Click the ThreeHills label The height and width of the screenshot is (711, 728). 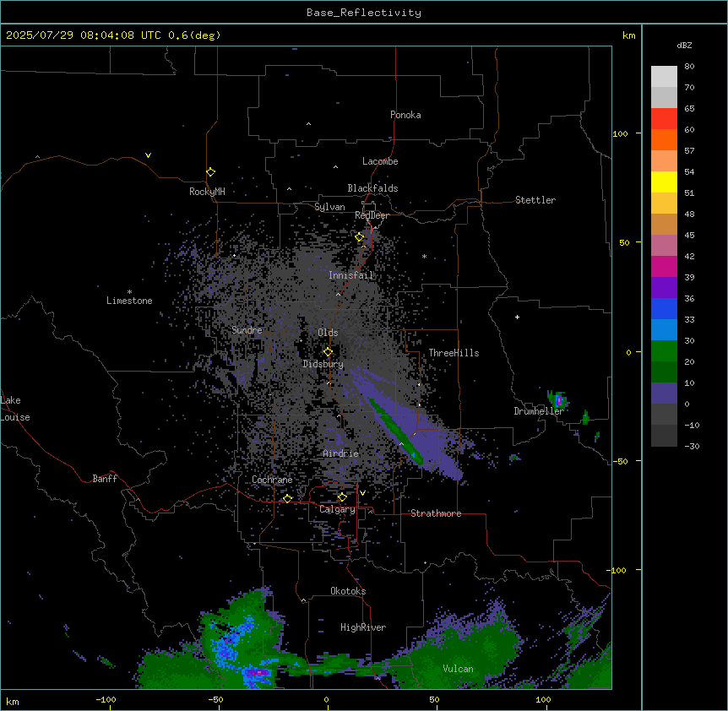click(454, 353)
